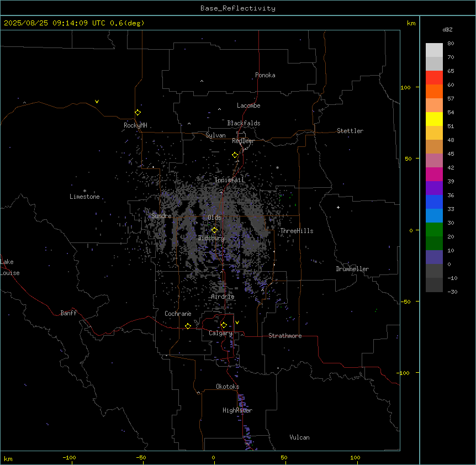Click the yellow diamond marker below RedDeer
The image size is (476, 465).
(x=235, y=155)
